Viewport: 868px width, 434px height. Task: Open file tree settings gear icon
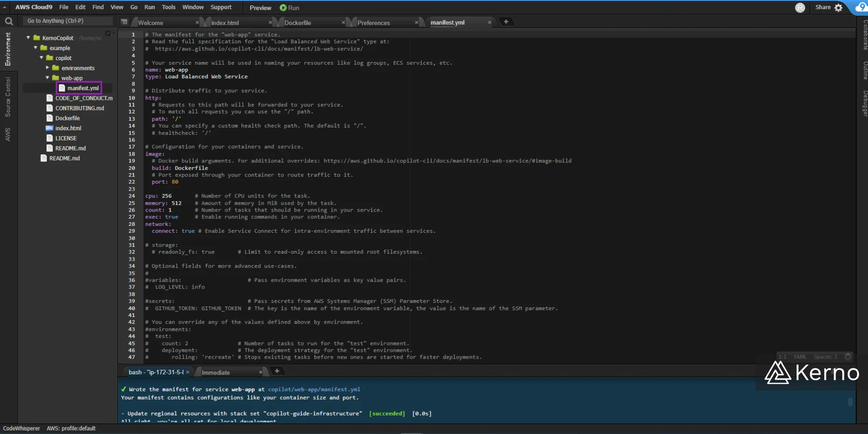[x=108, y=34]
